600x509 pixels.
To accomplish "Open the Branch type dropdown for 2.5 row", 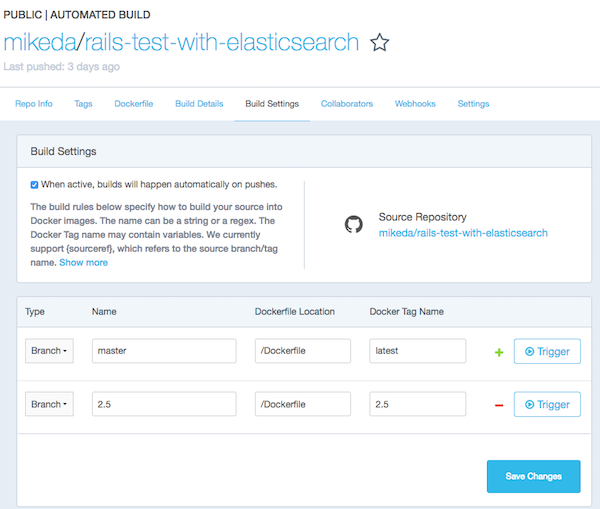I will [x=49, y=404].
